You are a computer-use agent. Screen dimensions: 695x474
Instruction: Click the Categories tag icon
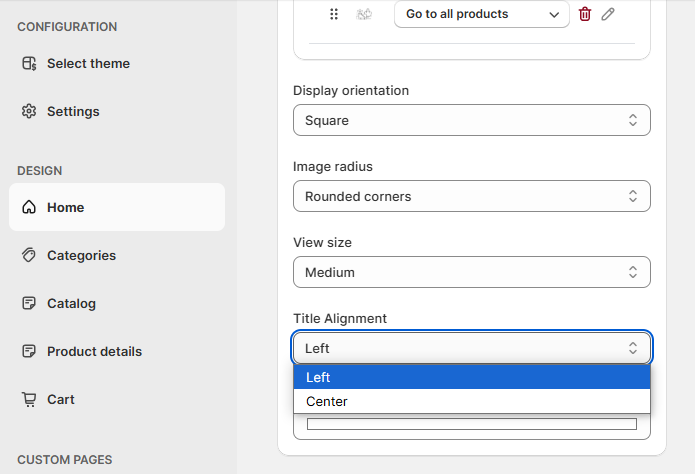[29, 255]
